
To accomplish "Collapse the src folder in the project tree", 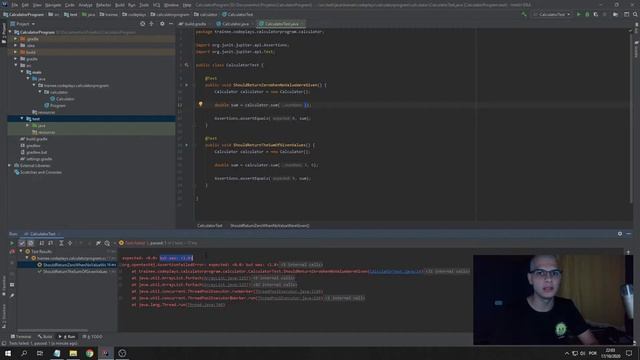I will [16, 65].
